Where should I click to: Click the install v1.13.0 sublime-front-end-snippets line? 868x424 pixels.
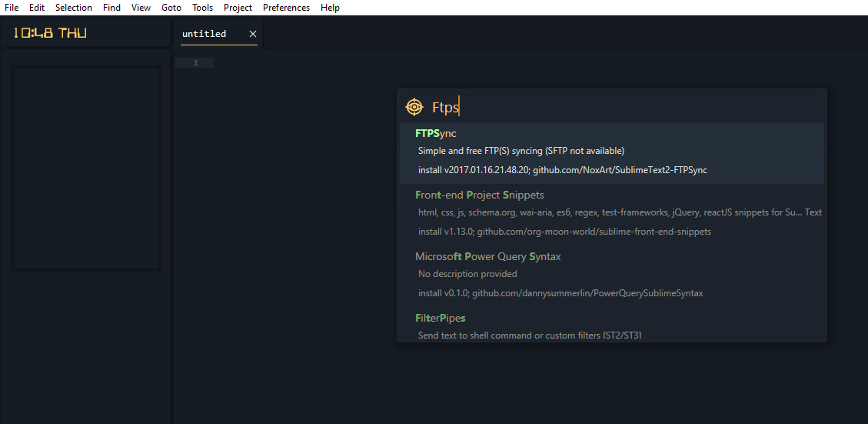(564, 232)
